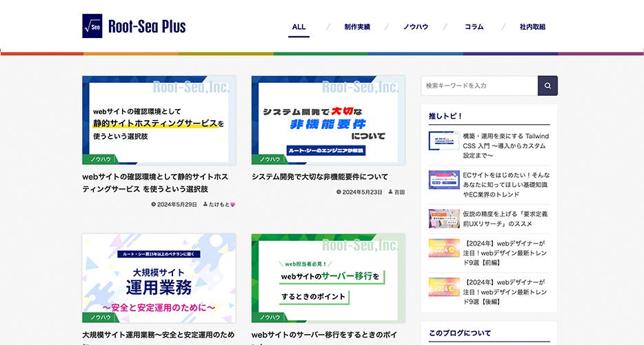
Task: Click the Root-Sea Plus logo icon
Action: [x=92, y=26]
